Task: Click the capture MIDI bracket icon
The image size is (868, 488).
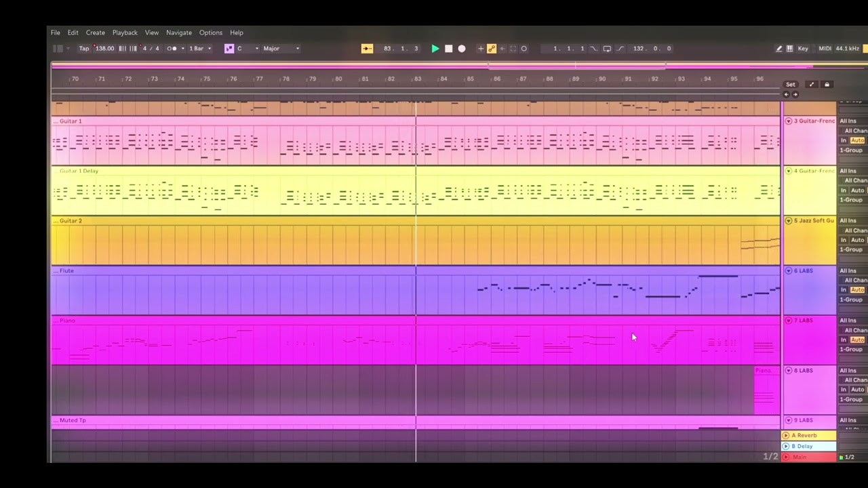Action: coord(513,49)
